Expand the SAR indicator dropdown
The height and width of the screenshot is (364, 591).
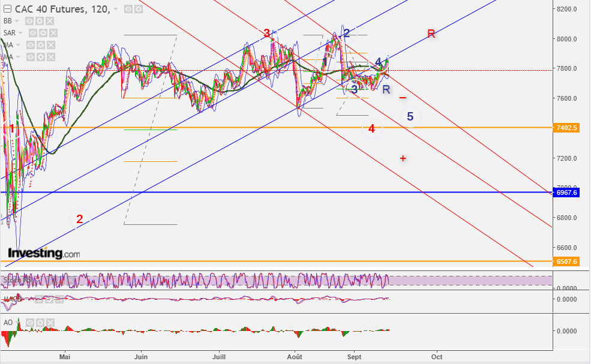tap(20, 33)
